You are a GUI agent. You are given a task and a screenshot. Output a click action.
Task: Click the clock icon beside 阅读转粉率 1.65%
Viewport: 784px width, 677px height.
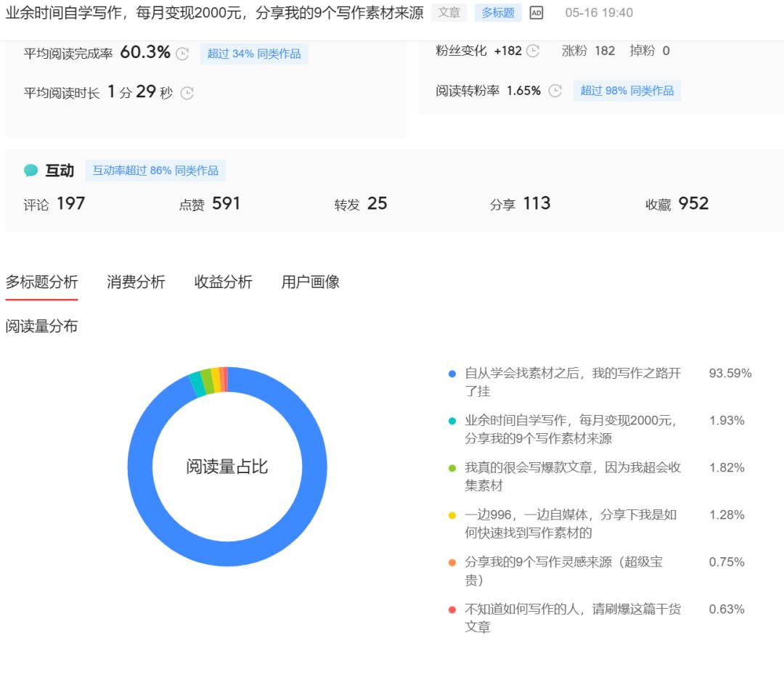point(556,91)
